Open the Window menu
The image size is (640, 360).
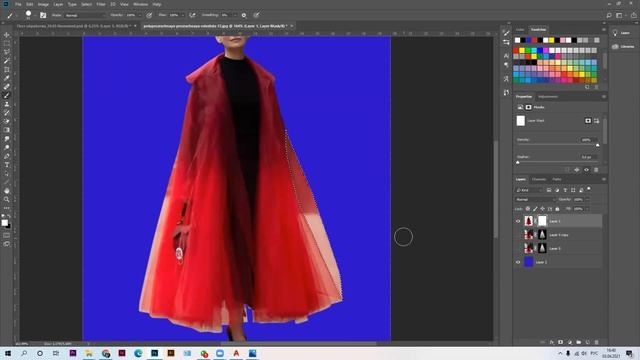(141, 4)
